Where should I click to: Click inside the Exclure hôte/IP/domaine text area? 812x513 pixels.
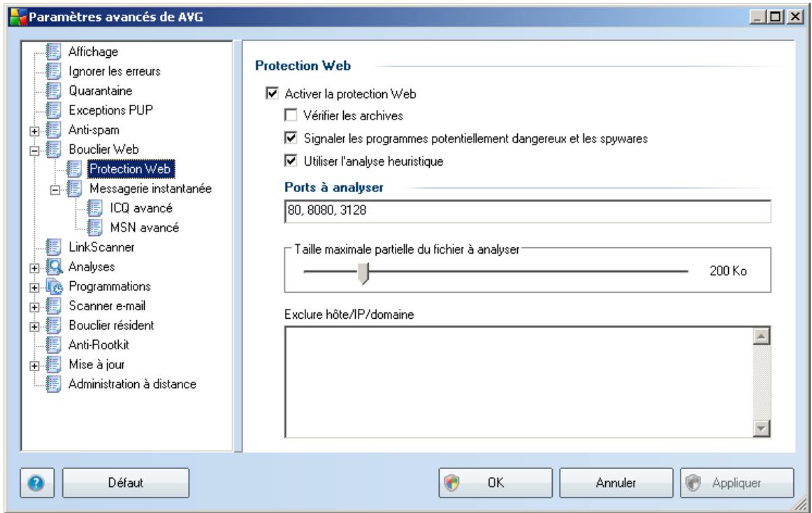pos(519,382)
